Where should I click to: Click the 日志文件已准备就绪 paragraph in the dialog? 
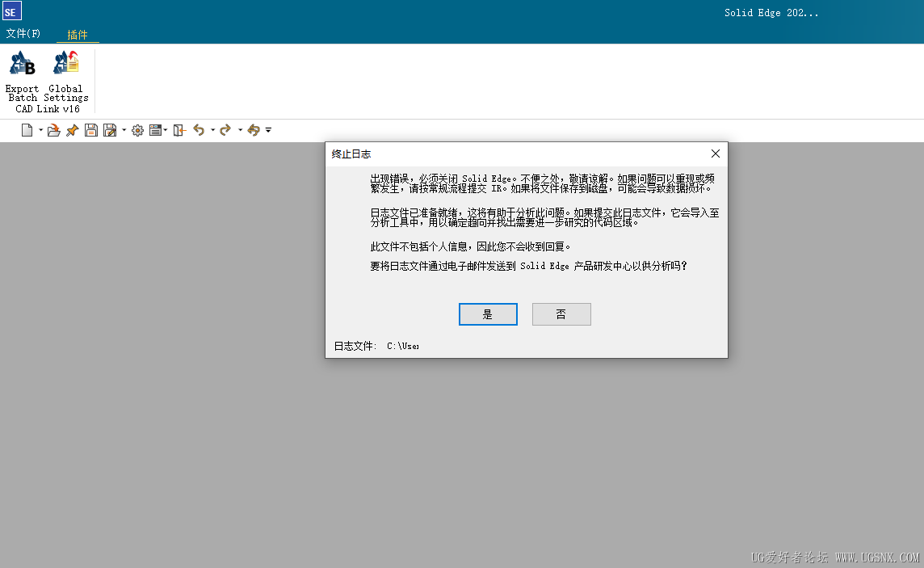tap(544, 217)
